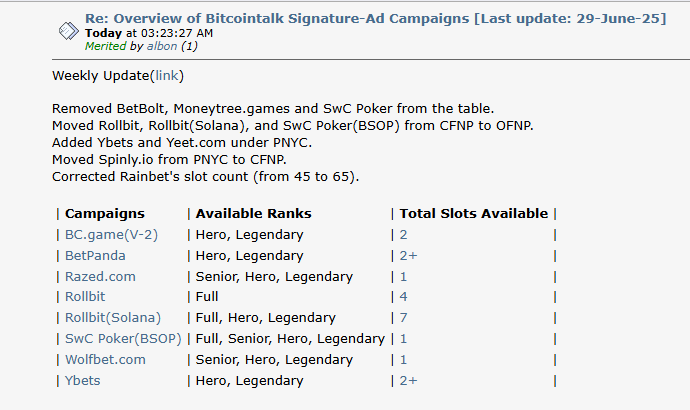
Task: Open the Ybets campaign link
Action: tap(83, 381)
